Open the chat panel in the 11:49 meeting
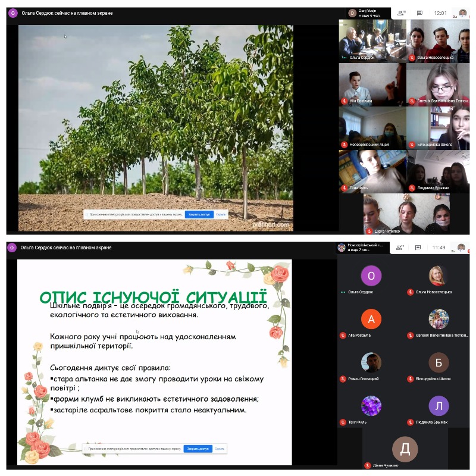The height and width of the screenshot is (476, 476). pos(418,248)
